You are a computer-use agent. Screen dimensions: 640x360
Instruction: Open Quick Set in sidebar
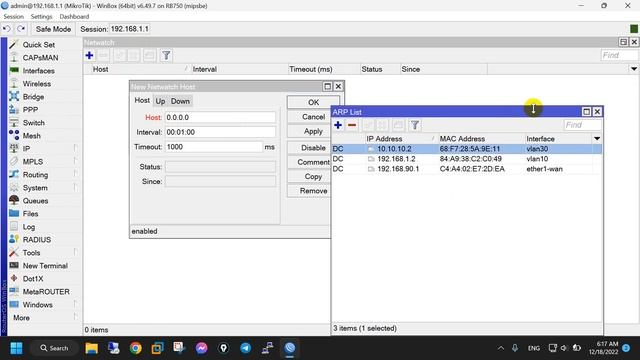[38, 44]
